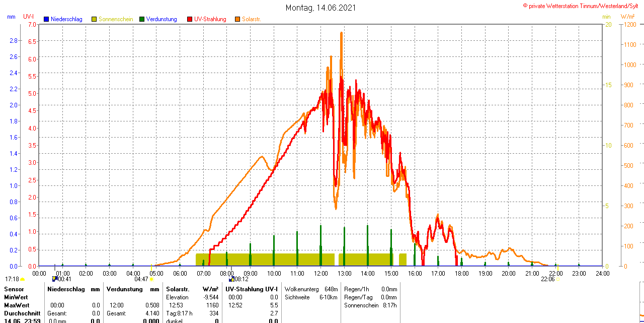Click the sunset time label 22:06

[548, 279]
